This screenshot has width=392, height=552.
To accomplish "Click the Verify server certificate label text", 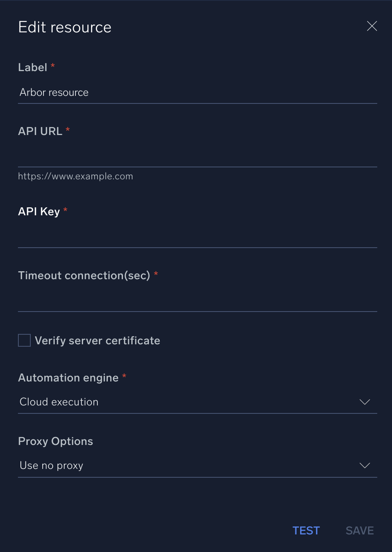I will pyautogui.click(x=97, y=341).
